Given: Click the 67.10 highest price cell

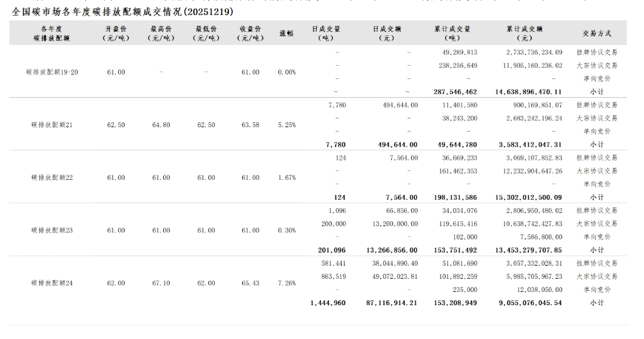Looking at the screenshot, I should [161, 283].
